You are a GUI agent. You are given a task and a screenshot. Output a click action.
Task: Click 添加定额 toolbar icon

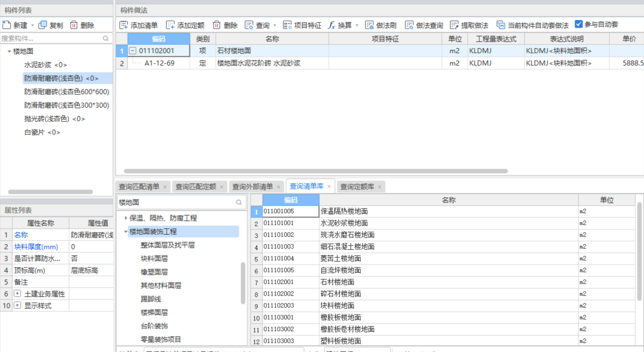click(x=170, y=25)
